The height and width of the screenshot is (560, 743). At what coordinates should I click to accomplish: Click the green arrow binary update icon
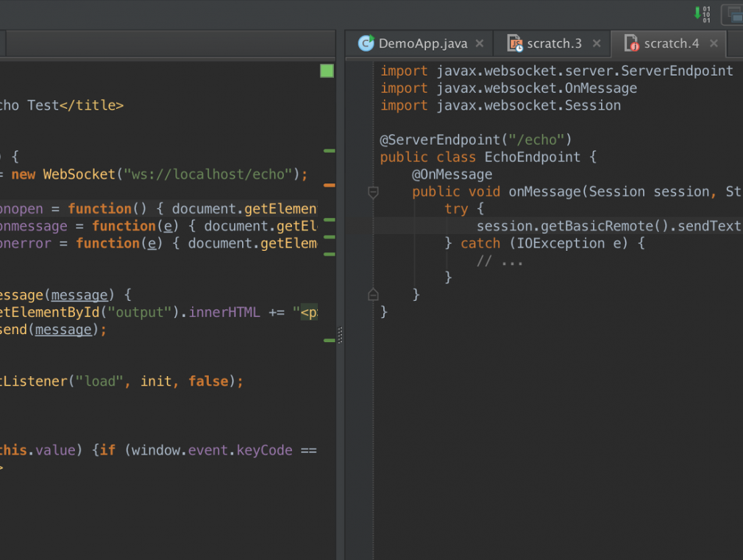702,14
